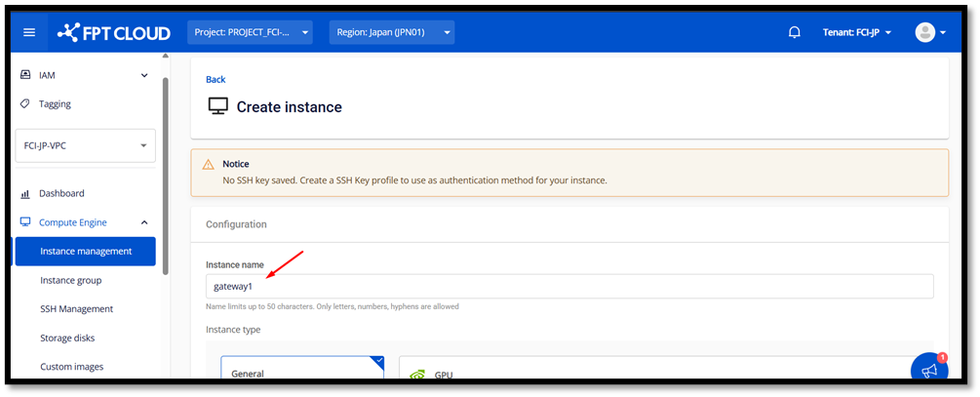Click the Tagging tag icon

(x=25, y=103)
